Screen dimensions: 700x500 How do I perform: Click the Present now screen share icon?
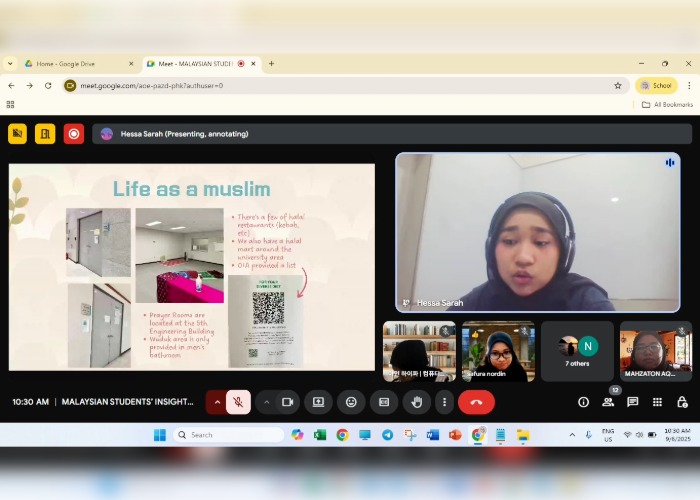coord(318,402)
